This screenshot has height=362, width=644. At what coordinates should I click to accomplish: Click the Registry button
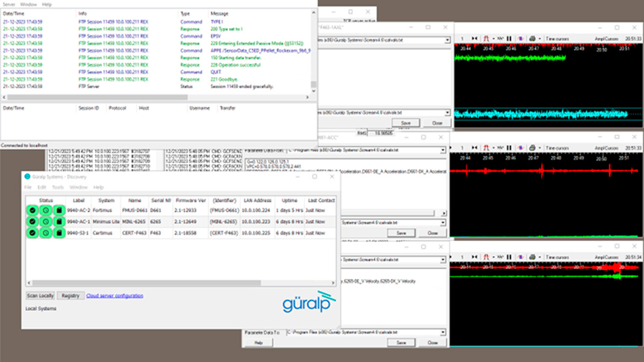pyautogui.click(x=70, y=296)
